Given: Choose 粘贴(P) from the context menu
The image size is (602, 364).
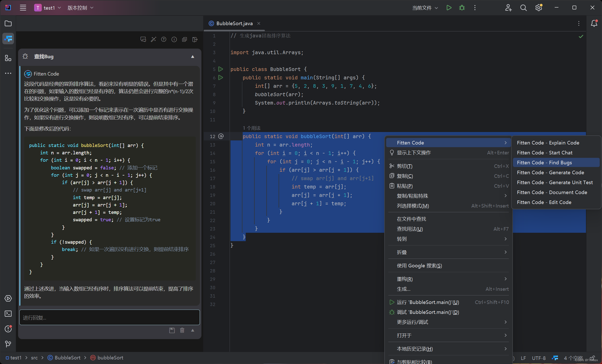Looking at the screenshot, I should click(x=405, y=186).
